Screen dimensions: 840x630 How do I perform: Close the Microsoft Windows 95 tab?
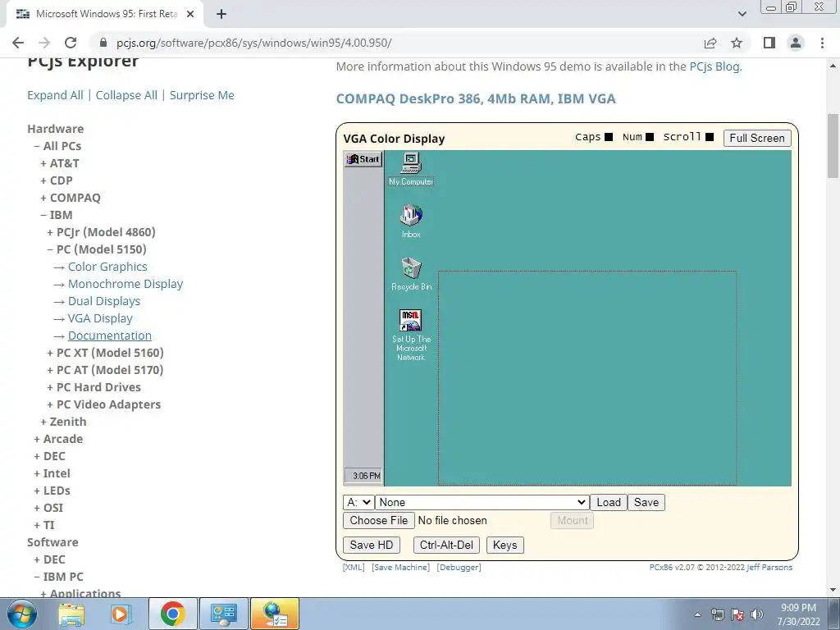tap(190, 15)
